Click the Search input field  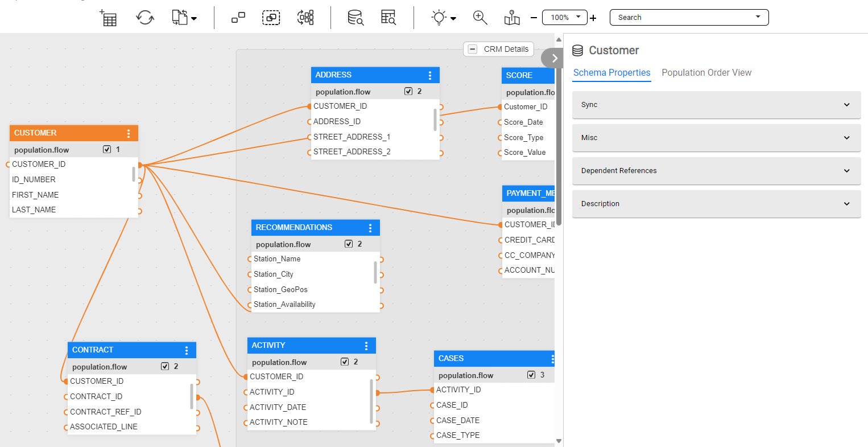pos(683,18)
